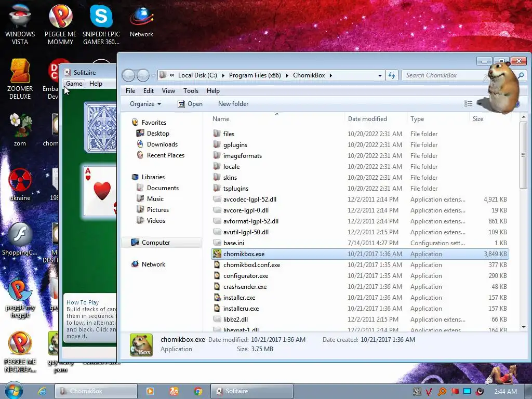Select the crashsender.exe file icon

point(217,287)
